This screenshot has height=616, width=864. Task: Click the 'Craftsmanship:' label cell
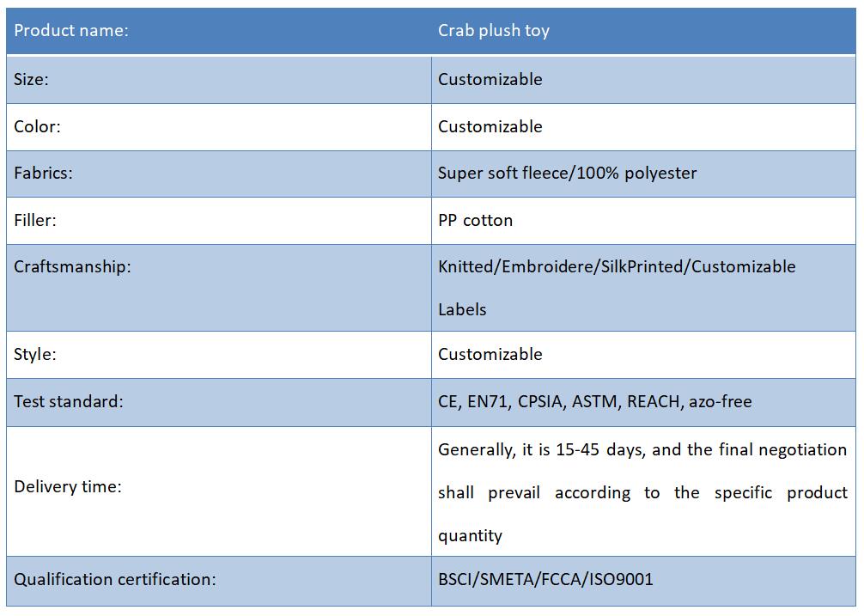click(219, 288)
